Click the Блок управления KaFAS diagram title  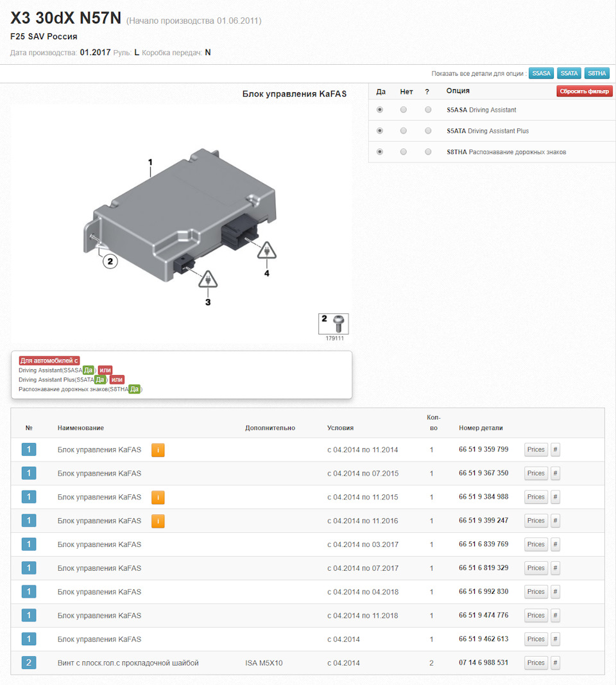[x=295, y=94]
